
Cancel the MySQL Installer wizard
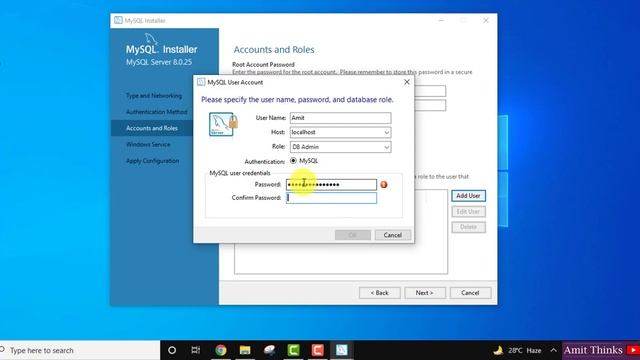click(470, 293)
